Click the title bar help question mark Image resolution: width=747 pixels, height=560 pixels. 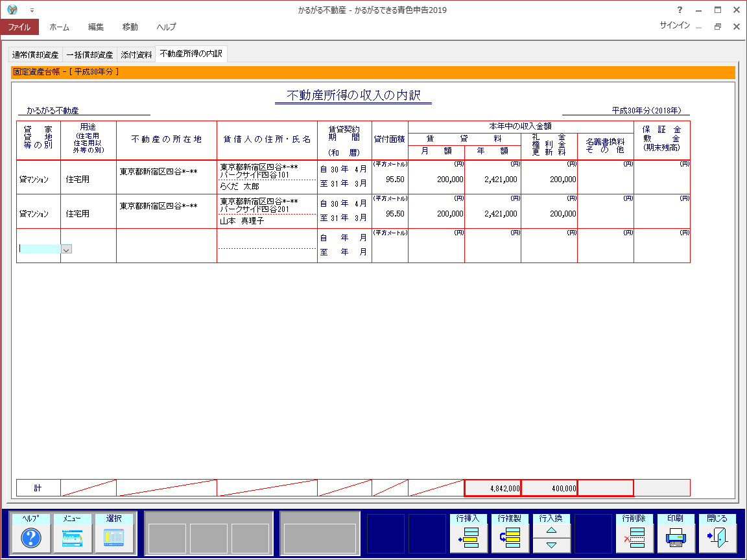coord(680,10)
